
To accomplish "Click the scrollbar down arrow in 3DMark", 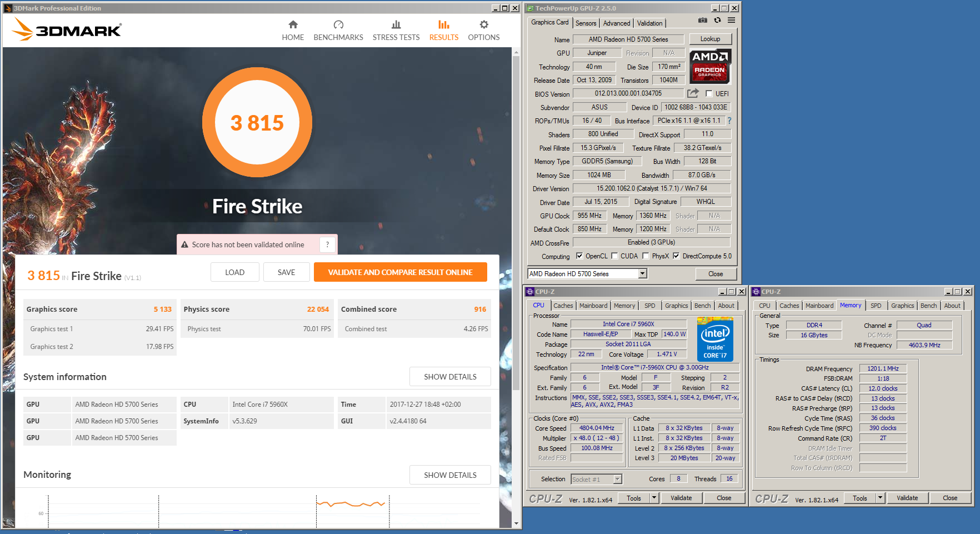I will (516, 523).
